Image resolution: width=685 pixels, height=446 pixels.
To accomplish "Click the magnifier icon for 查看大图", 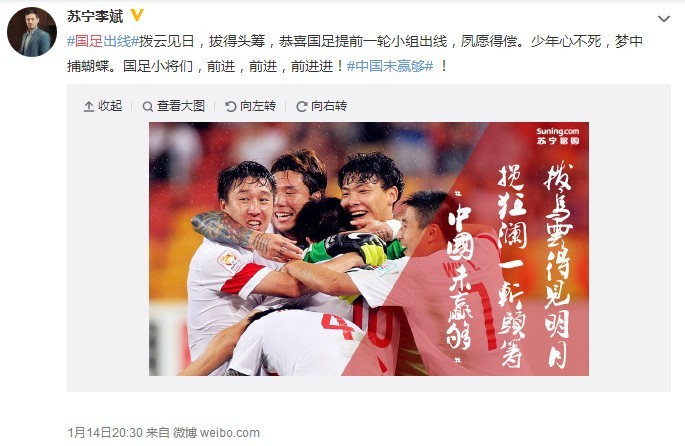I will (148, 106).
